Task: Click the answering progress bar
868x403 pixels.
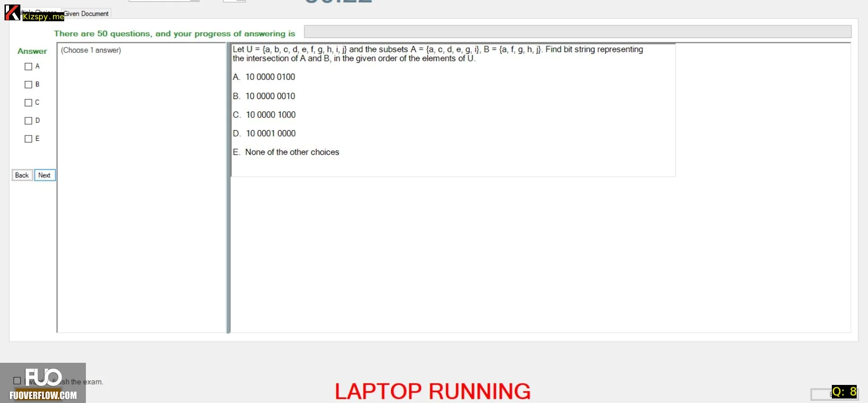Action: point(577,32)
